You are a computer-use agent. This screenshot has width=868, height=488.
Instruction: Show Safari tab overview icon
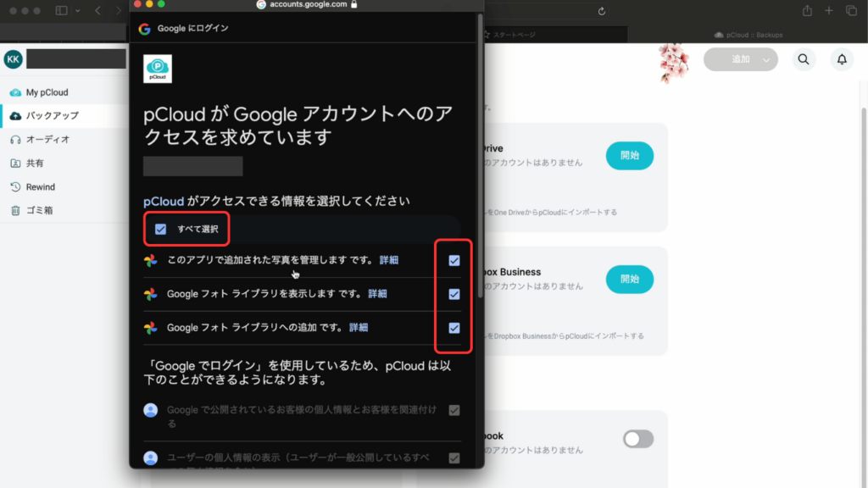coord(851,10)
